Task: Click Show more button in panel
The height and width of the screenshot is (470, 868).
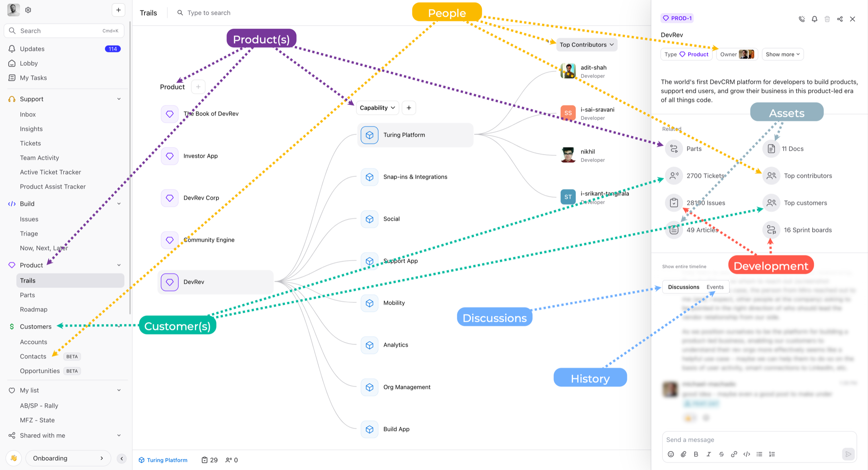Action: pos(782,54)
